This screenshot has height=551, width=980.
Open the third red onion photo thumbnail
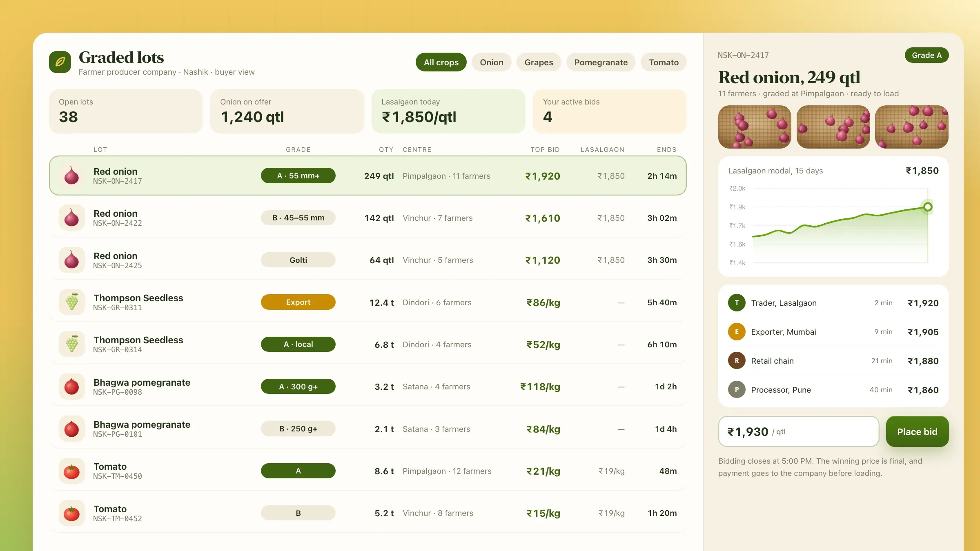pyautogui.click(x=912, y=127)
